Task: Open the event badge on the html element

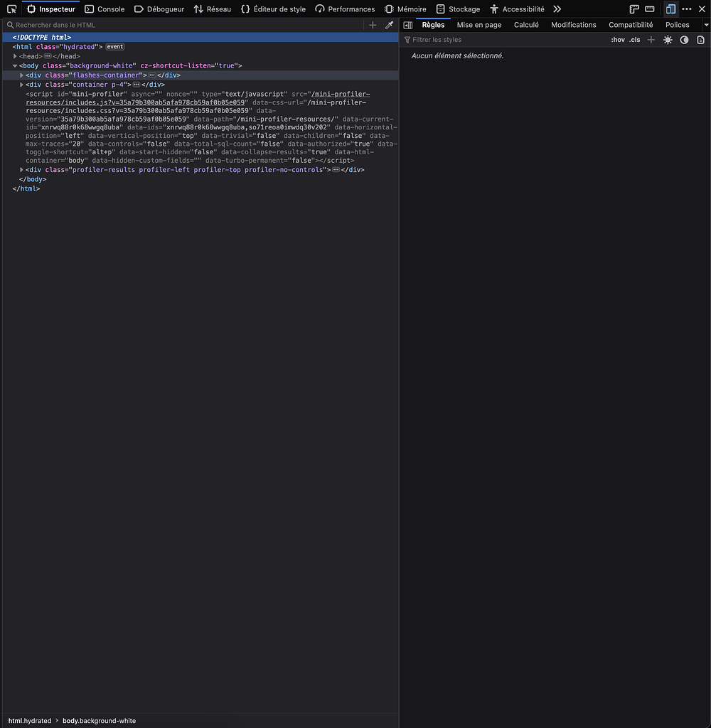Action: [x=114, y=46]
